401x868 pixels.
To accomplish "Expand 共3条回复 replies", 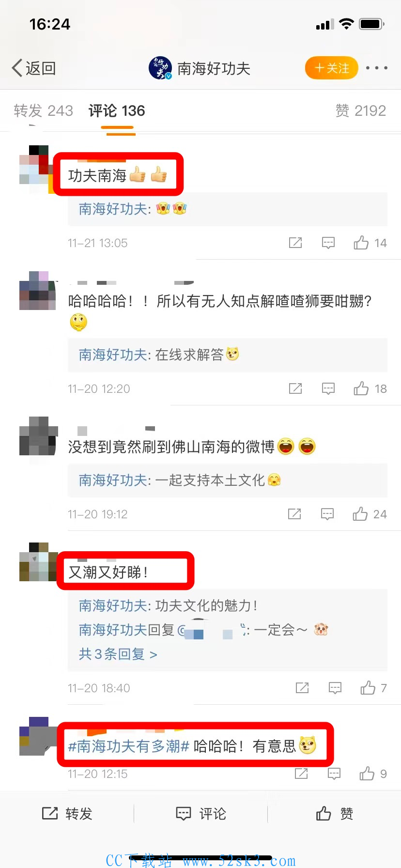I will click(118, 654).
